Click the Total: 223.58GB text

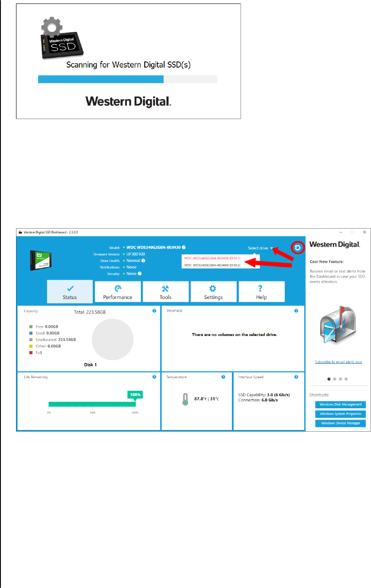(x=90, y=312)
